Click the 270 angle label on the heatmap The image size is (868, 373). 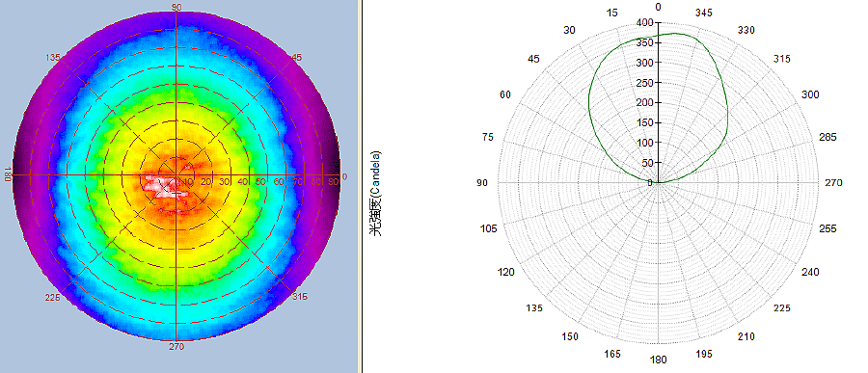(x=176, y=347)
